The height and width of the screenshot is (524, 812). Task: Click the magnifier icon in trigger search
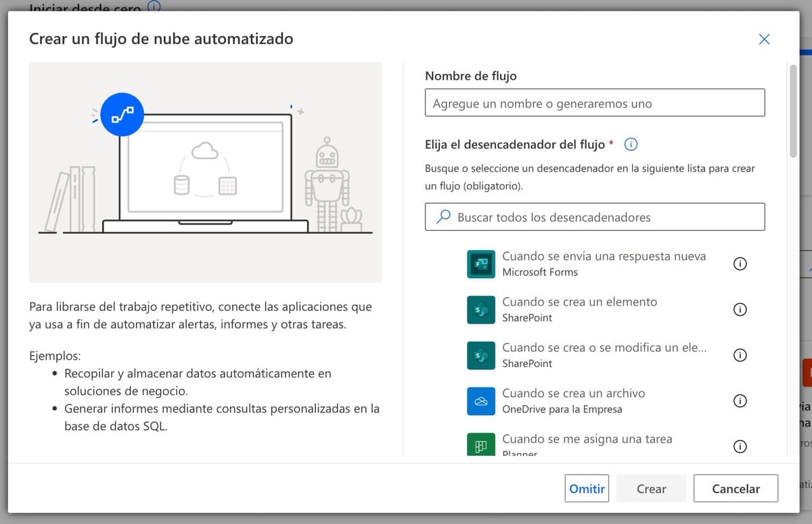443,217
